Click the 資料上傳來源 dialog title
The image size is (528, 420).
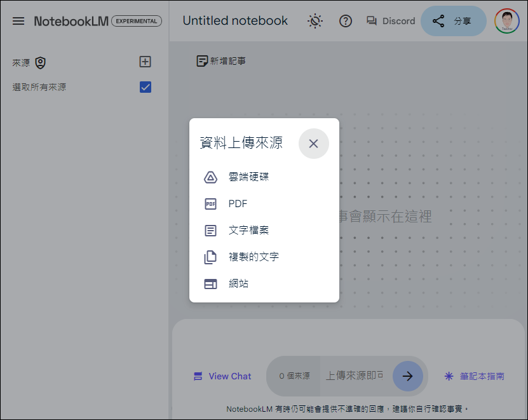tap(241, 143)
